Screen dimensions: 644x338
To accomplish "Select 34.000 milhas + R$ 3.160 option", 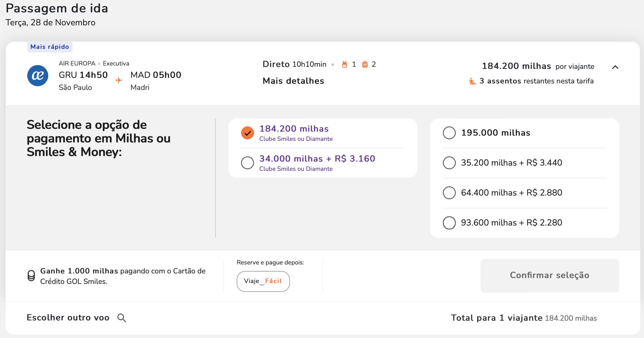I will (x=248, y=163).
